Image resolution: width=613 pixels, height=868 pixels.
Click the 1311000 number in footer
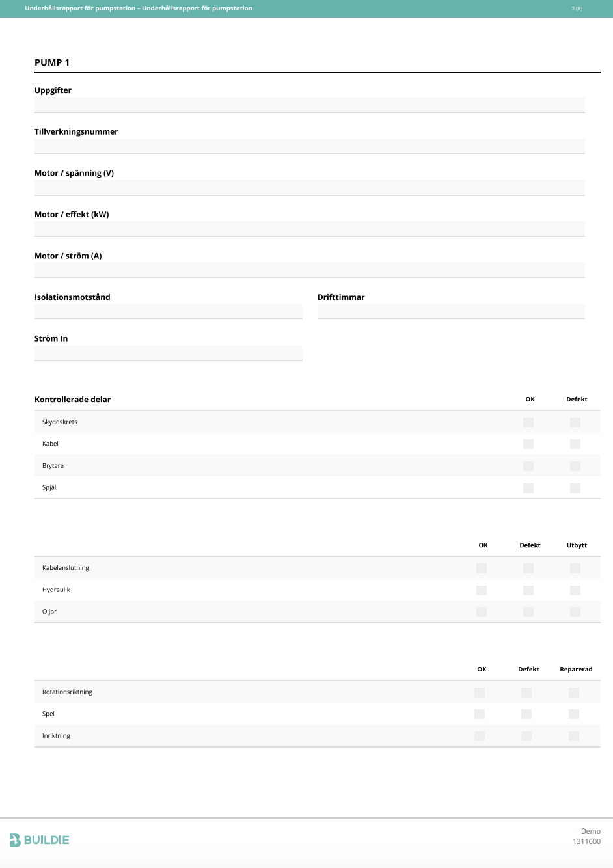[x=587, y=841]
